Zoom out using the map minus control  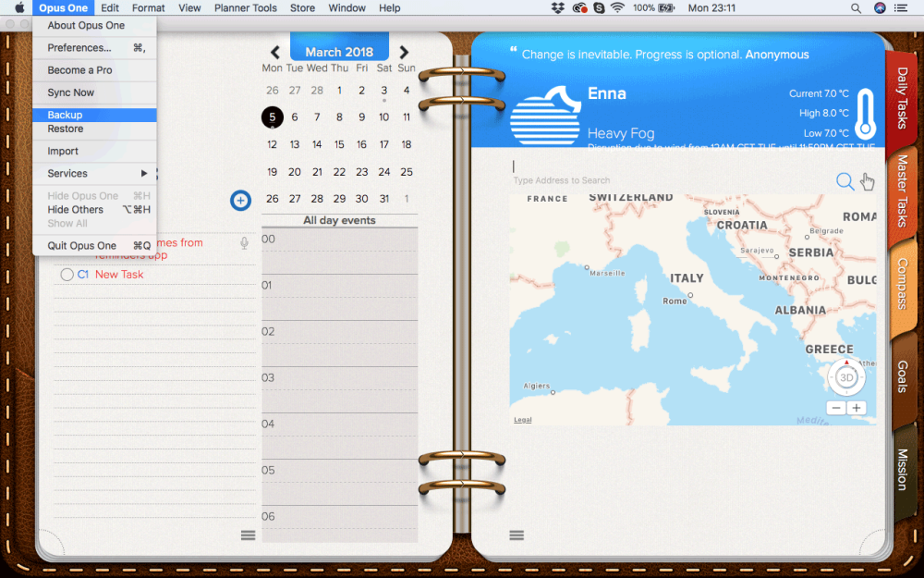click(x=836, y=407)
